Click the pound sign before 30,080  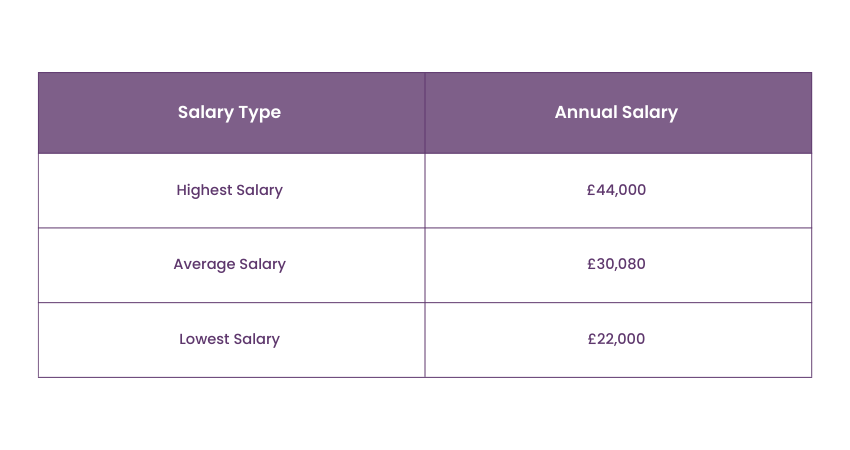(592, 264)
